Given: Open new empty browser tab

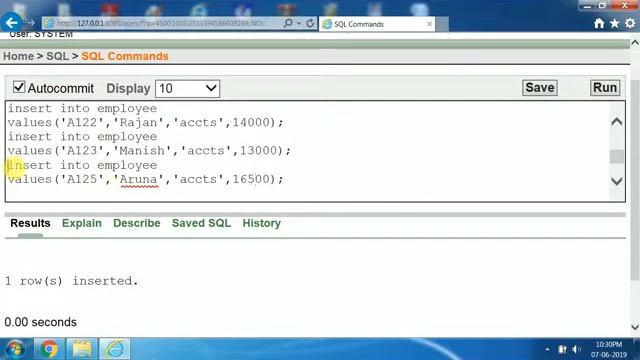Looking at the screenshot, I should tap(442, 24).
